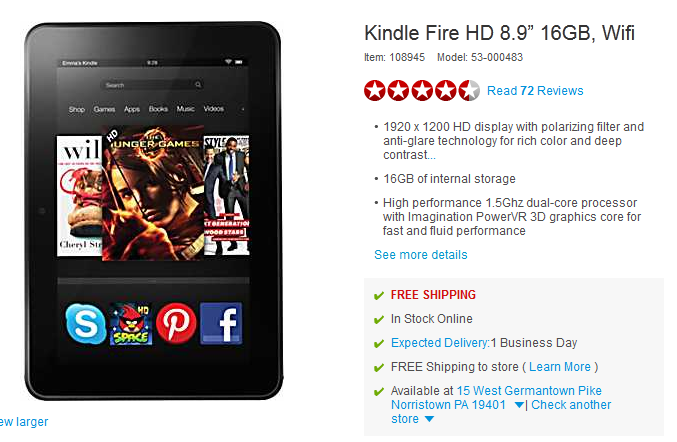Click the Pinterest app icon
This screenshot has width=677, height=442.
tap(176, 324)
